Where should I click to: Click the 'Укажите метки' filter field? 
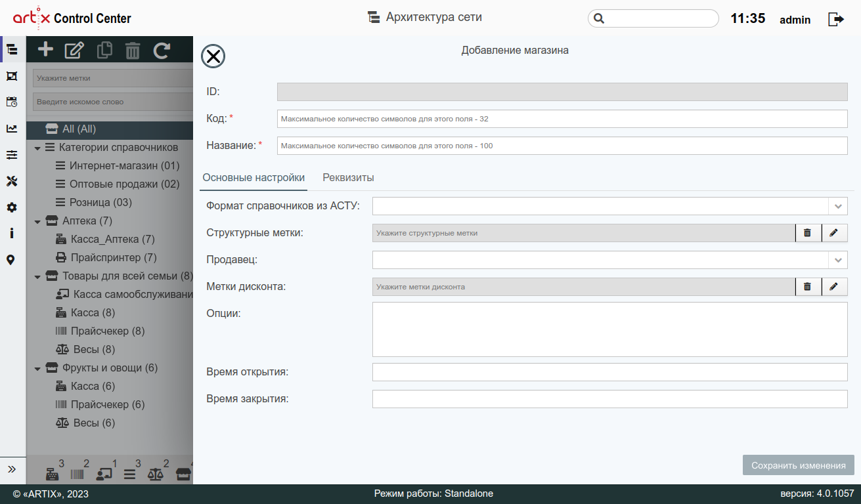113,78
